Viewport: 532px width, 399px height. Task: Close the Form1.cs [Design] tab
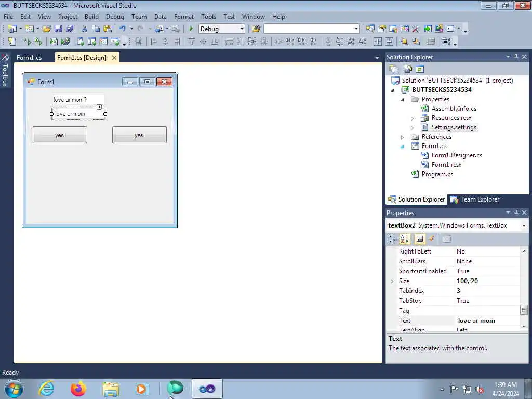point(114,57)
